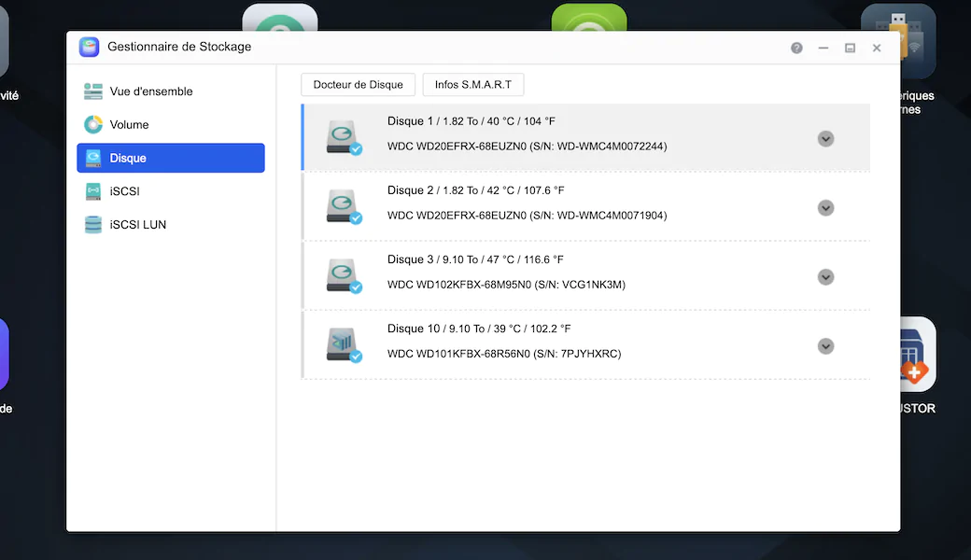971x560 pixels.
Task: Open iSCSI LUN in the sidebar
Action: point(171,225)
